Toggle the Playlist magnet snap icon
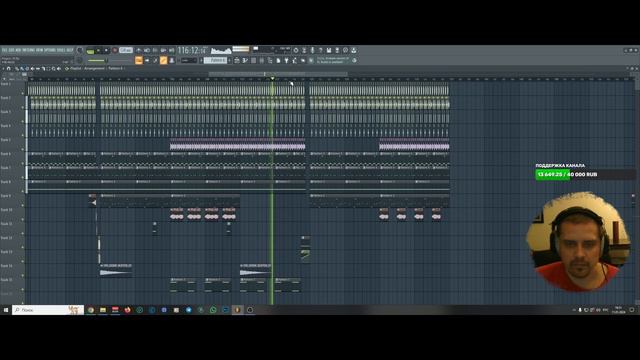Screen dimensions: 640x360 pyautogui.click(x=8, y=69)
